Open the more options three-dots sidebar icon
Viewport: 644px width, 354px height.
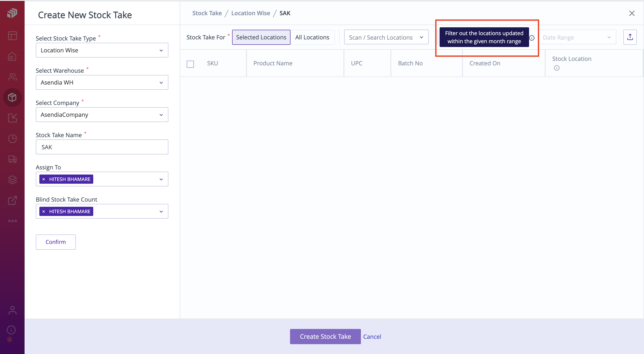[x=12, y=221]
